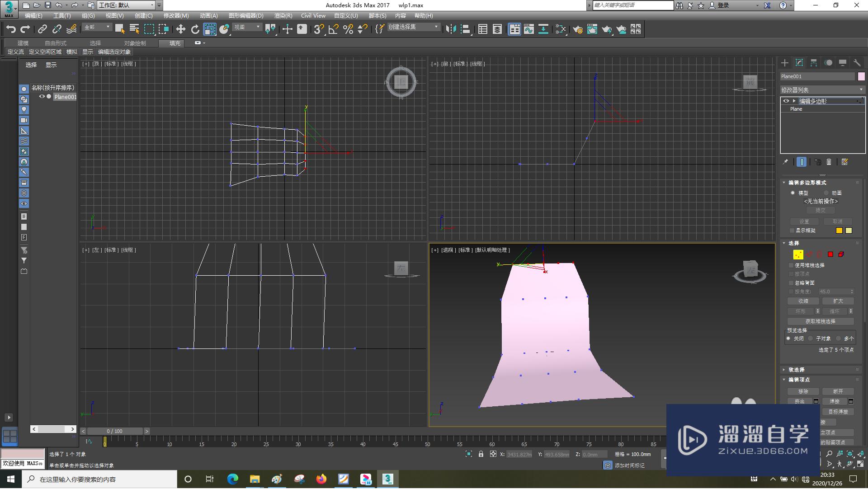Toggle the 3D Snaps button
868x489 pixels.
point(319,29)
